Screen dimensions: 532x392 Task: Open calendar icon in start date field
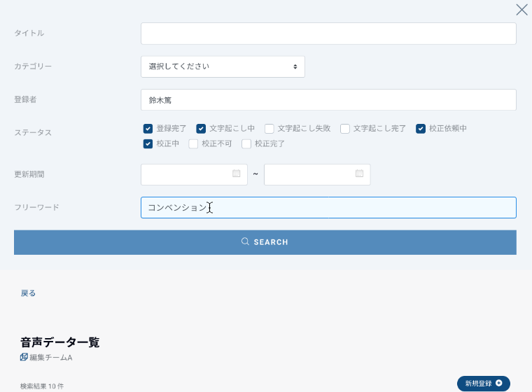237,174
